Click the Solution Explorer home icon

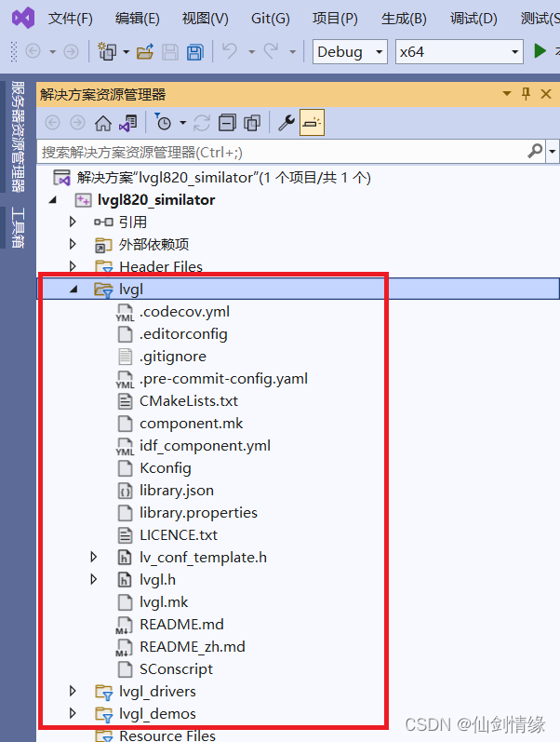[x=102, y=123]
